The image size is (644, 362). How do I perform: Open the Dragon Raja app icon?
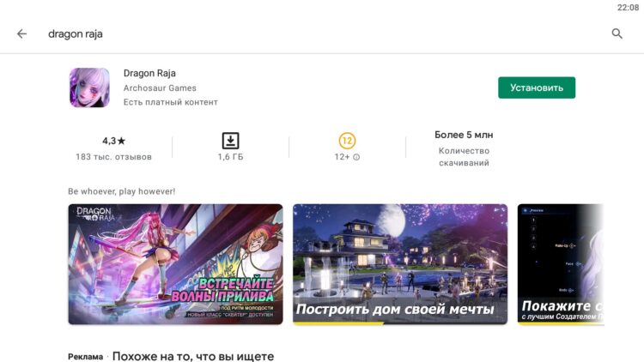tap(89, 87)
